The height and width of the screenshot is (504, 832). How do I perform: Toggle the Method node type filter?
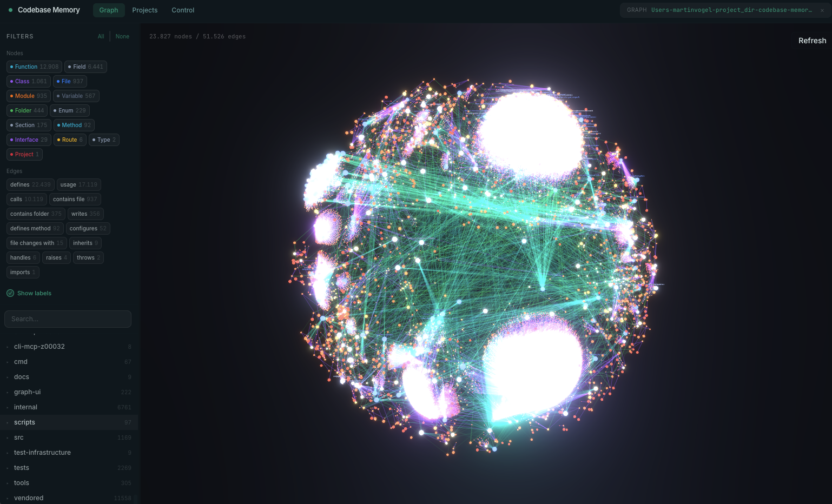tap(74, 125)
